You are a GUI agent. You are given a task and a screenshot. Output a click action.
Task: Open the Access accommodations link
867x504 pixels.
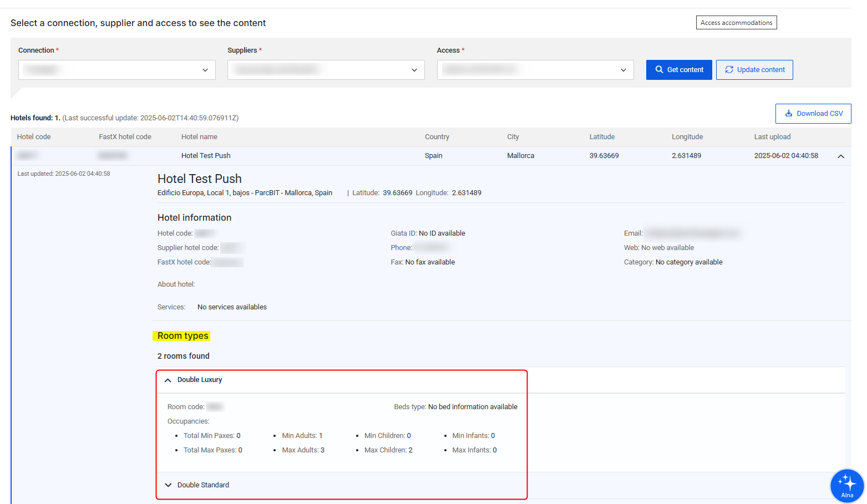736,23
